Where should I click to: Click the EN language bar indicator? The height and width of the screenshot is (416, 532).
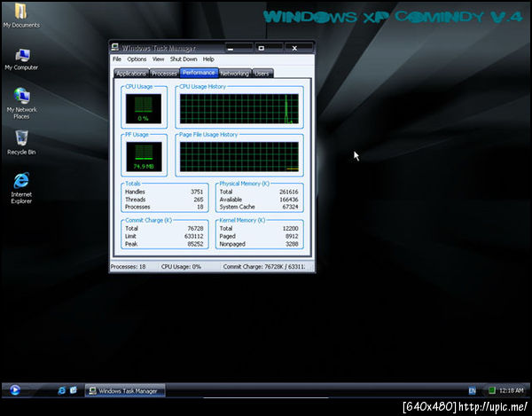(x=472, y=391)
